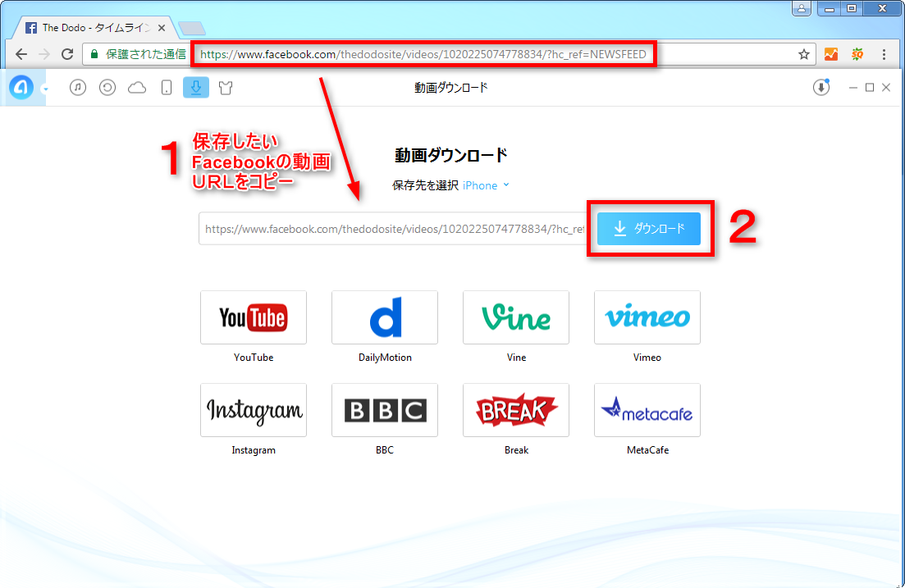This screenshot has height=588, width=905.
Task: Expand the AnyTrans logo dropdown arrow
Action: click(45, 89)
